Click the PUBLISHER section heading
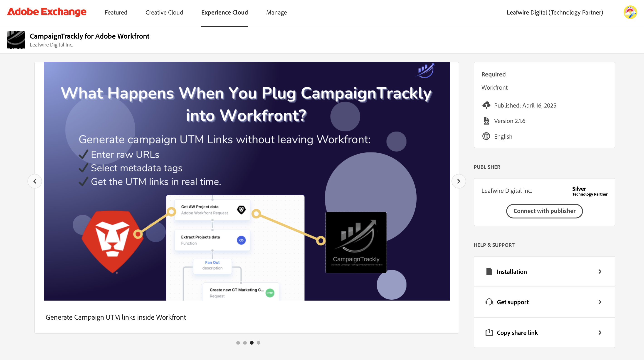This screenshot has width=644, height=360. coord(487,167)
